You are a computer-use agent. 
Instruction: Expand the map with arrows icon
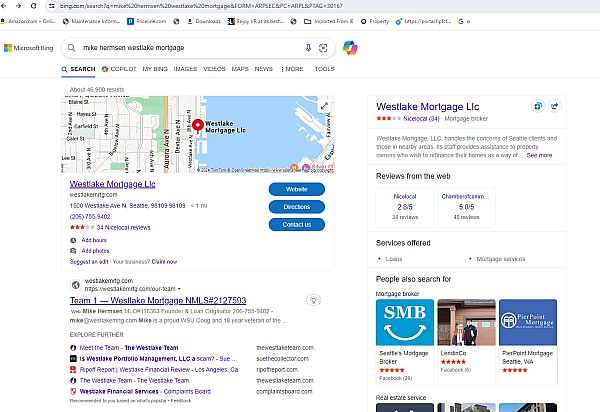324,106
